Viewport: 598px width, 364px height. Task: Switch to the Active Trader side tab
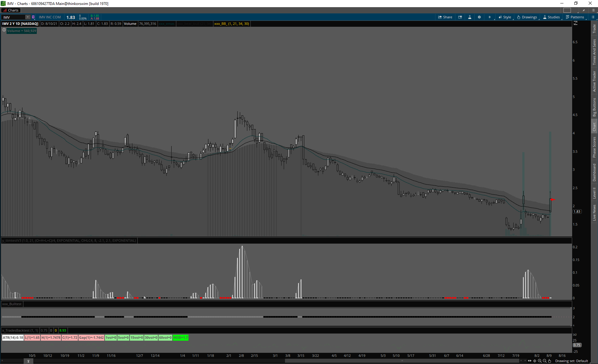click(594, 81)
